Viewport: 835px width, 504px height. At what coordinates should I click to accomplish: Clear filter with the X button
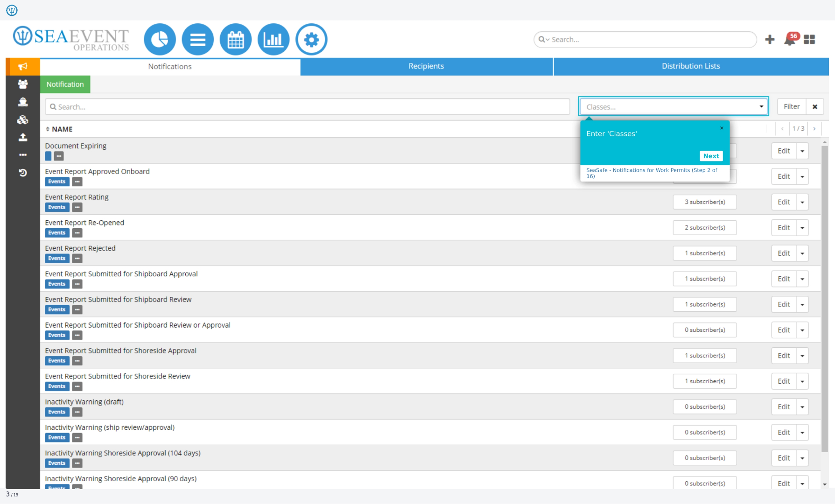pos(815,107)
